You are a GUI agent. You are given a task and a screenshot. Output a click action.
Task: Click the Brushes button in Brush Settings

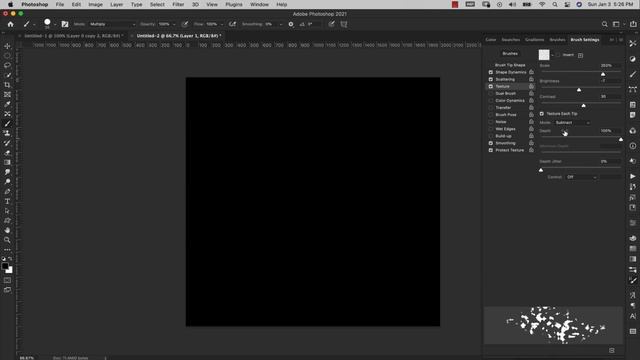(510, 53)
